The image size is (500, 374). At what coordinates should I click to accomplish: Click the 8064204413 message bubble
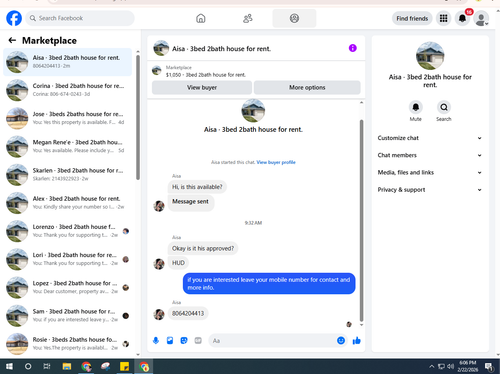[188, 313]
